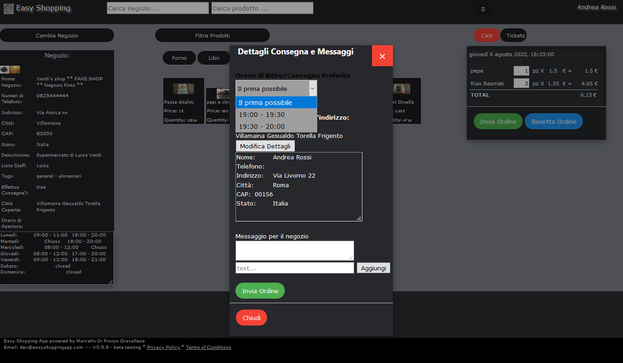The width and height of the screenshot is (623, 363).
Task: Click the red Chiudi button
Action: coord(251,318)
